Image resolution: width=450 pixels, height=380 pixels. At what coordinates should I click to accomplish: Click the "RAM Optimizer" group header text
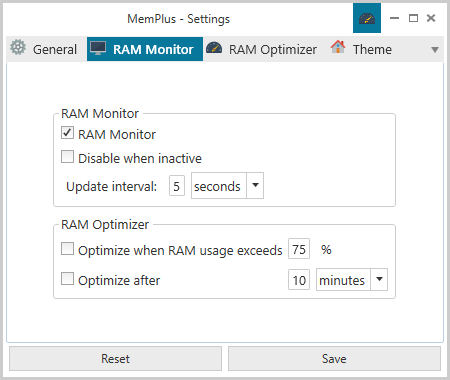click(x=105, y=224)
